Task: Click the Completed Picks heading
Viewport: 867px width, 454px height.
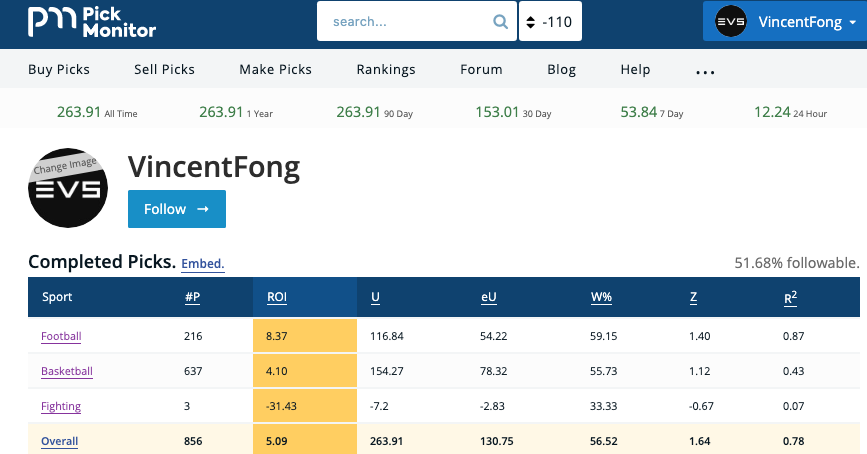Action: pyautogui.click(x=102, y=262)
